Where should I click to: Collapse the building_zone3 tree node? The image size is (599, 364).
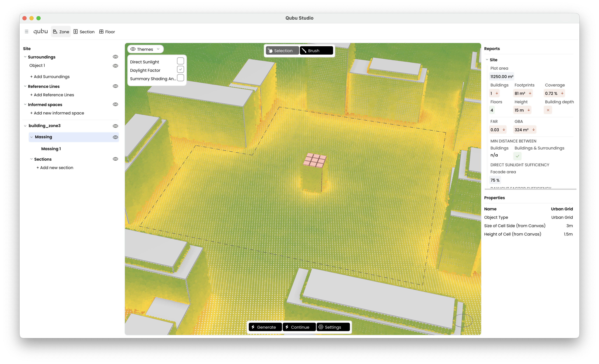pyautogui.click(x=25, y=126)
